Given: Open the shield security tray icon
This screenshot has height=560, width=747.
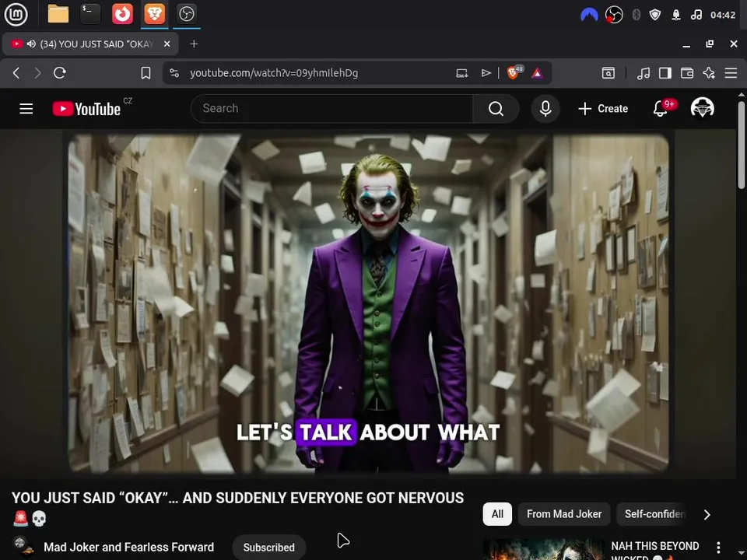Looking at the screenshot, I should (x=655, y=15).
